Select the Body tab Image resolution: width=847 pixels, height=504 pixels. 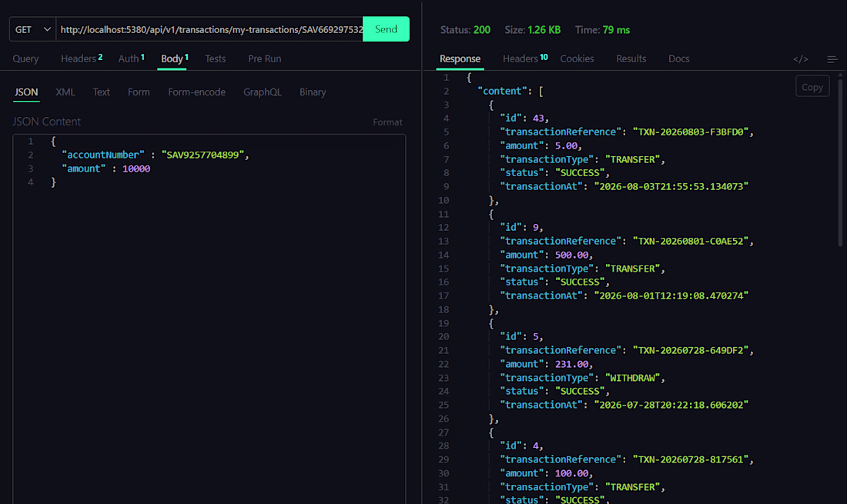175,58
